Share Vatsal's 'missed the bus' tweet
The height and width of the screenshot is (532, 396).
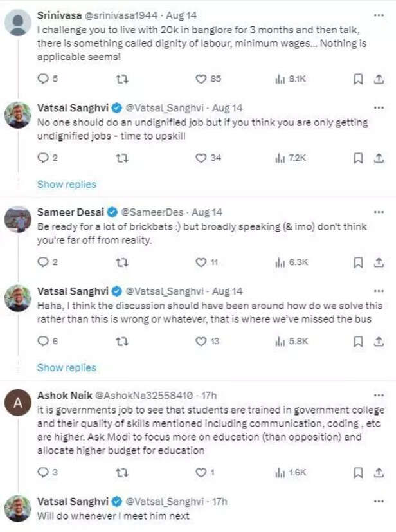(x=379, y=342)
